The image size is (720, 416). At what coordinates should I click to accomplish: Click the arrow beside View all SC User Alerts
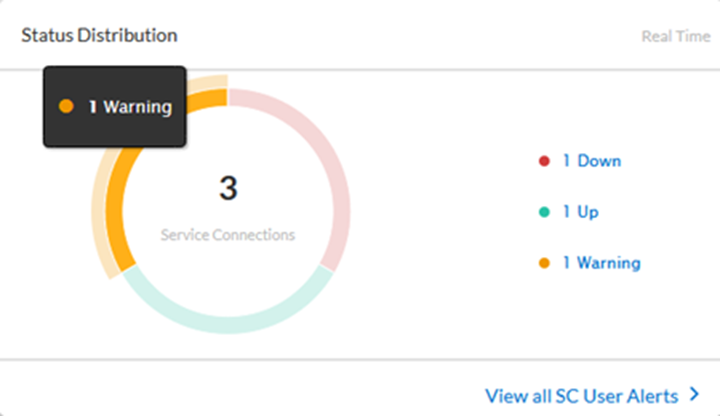click(694, 396)
